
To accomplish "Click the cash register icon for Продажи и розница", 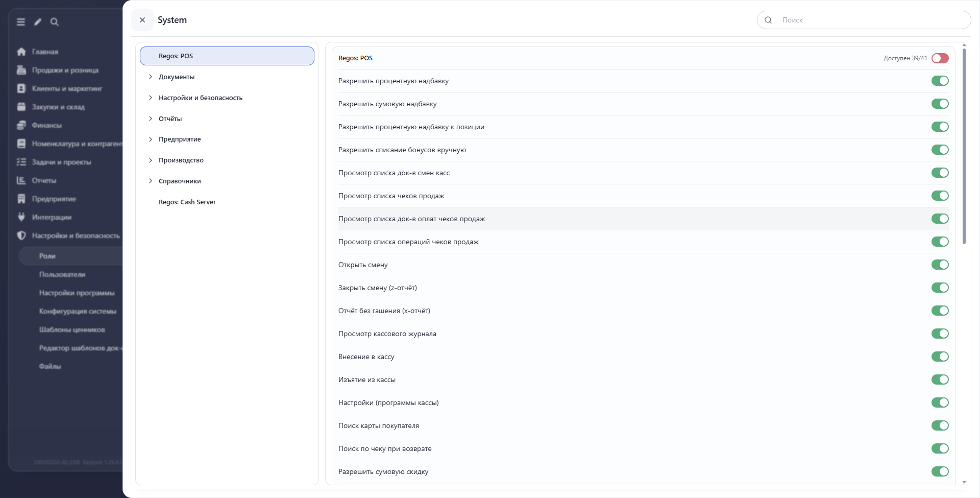I will pos(21,70).
